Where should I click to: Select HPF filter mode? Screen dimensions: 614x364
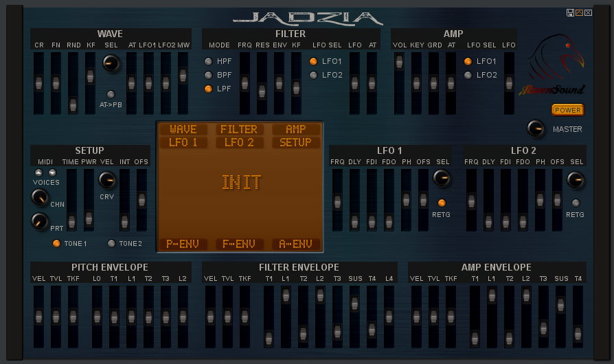[x=208, y=61]
